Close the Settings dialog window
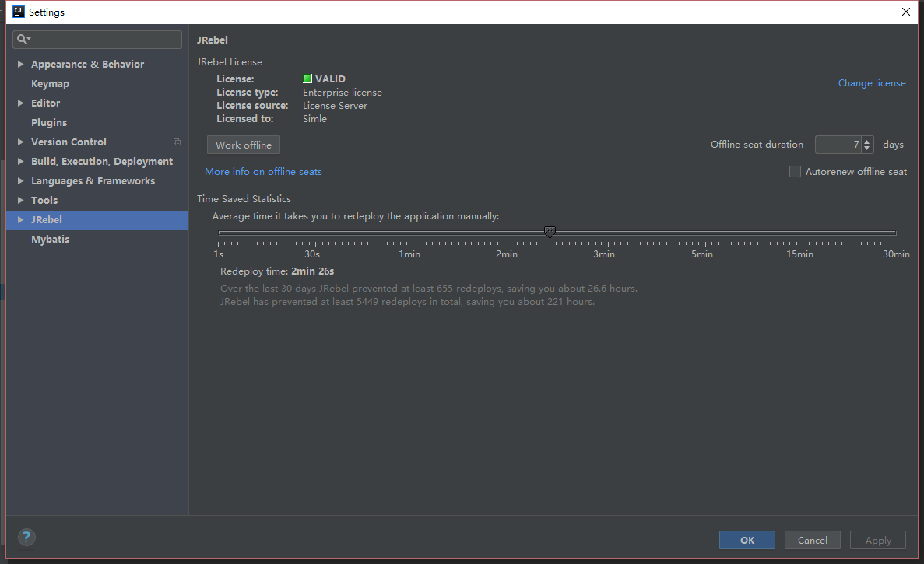This screenshot has height=564, width=924. coord(905,12)
